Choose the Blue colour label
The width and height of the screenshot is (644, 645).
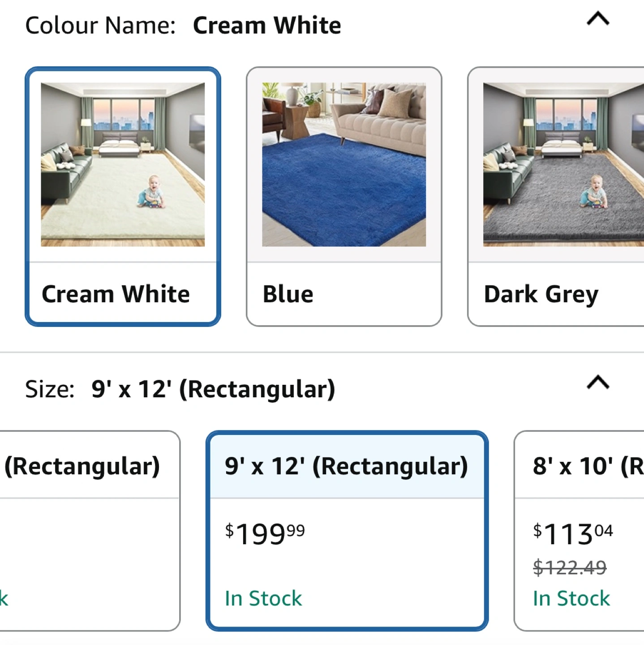click(288, 294)
